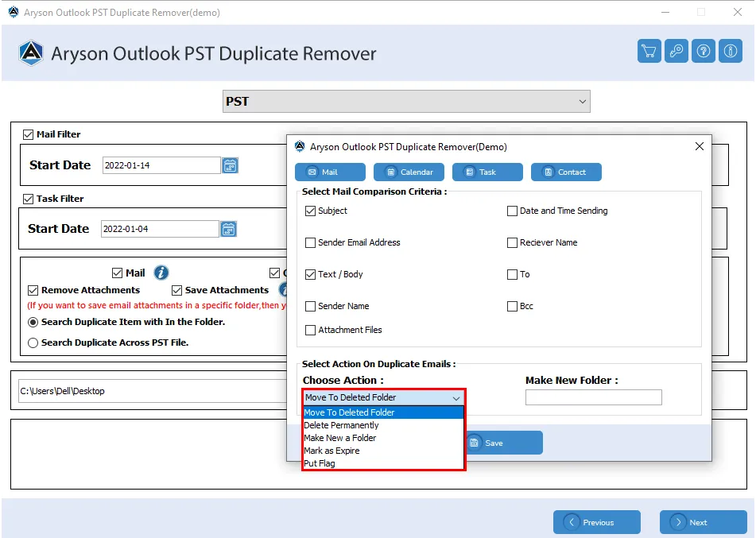Select Search Duplicate Item with In the Folder
The height and width of the screenshot is (538, 756).
click(33, 322)
